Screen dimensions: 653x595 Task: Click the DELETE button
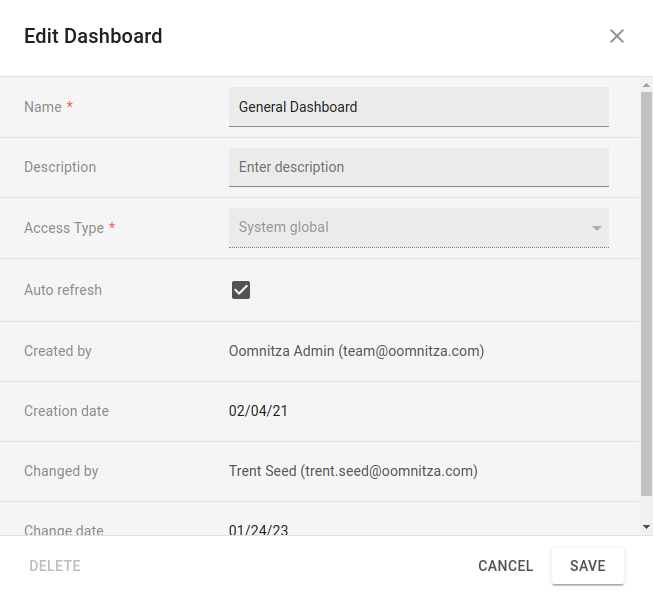pyautogui.click(x=55, y=566)
